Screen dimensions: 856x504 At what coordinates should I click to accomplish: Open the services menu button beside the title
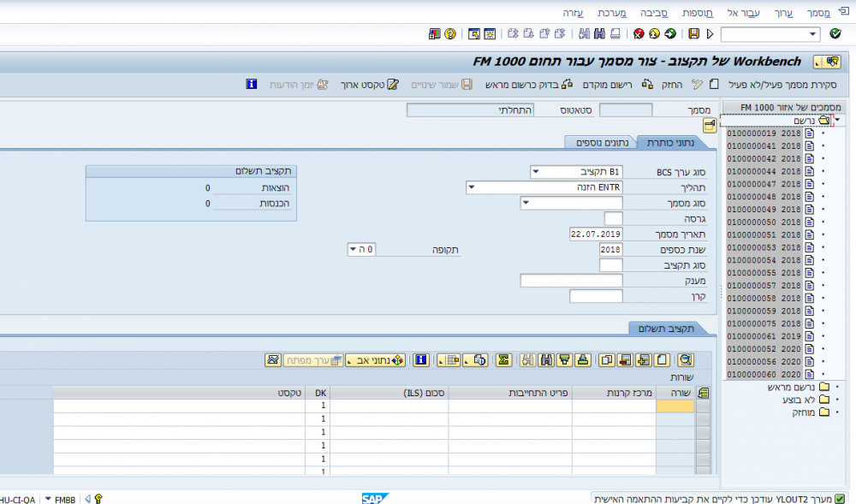pyautogui.click(x=827, y=62)
